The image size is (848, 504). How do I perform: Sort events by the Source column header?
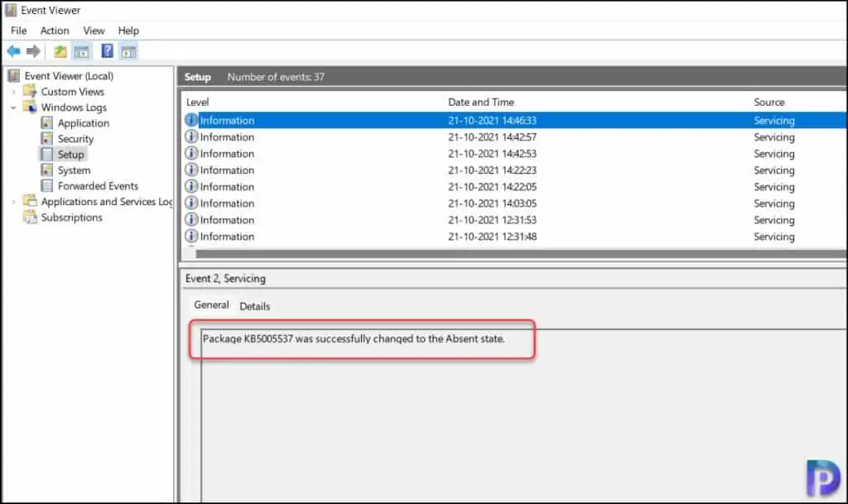click(x=769, y=102)
